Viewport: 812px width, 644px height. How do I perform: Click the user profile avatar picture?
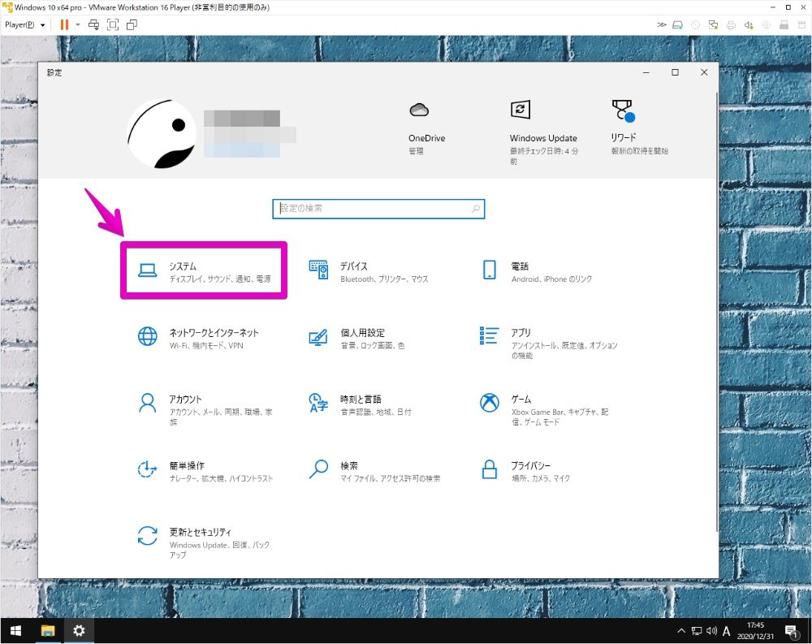tap(162, 134)
